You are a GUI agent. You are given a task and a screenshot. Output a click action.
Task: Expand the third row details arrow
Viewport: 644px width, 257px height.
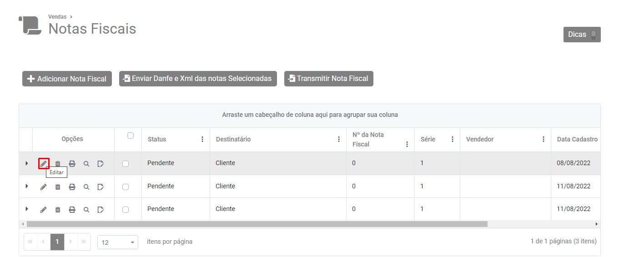27,209
